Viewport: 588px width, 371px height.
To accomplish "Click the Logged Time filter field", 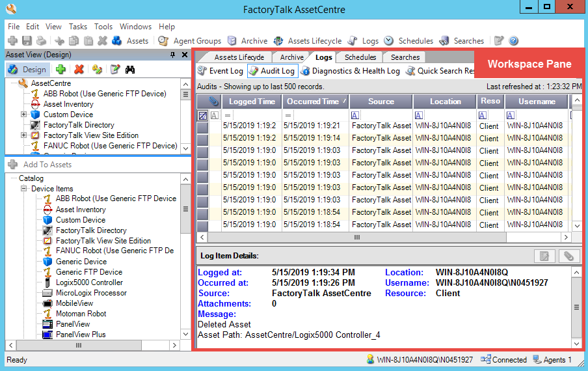I will (x=256, y=116).
